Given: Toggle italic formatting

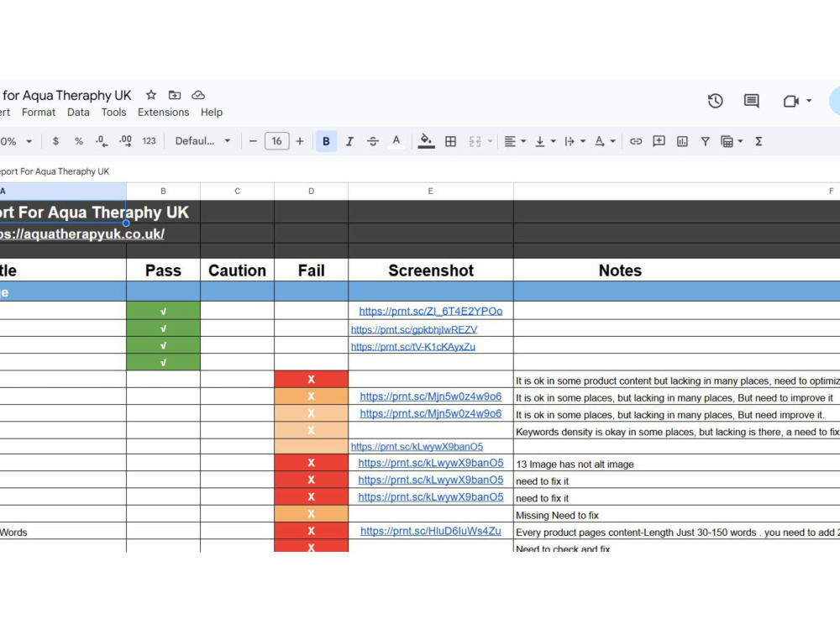Looking at the screenshot, I should [349, 141].
